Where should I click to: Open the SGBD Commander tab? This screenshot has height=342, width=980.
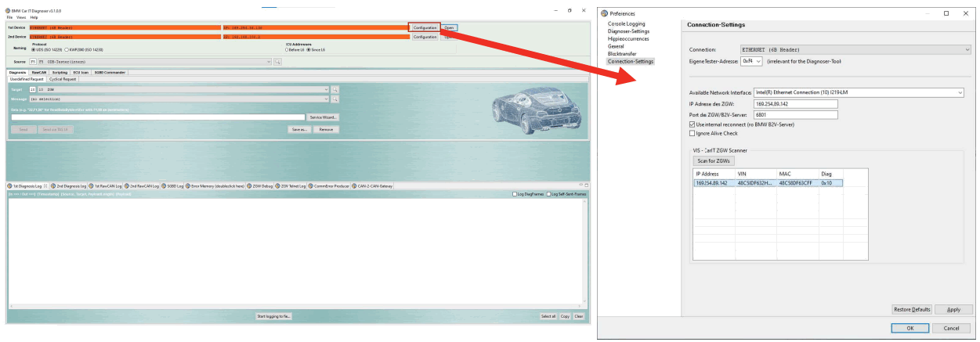click(x=110, y=72)
